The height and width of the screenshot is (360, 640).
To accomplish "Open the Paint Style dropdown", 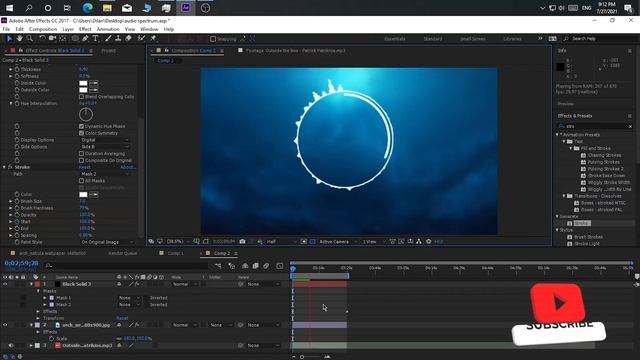I will pyautogui.click(x=107, y=242).
